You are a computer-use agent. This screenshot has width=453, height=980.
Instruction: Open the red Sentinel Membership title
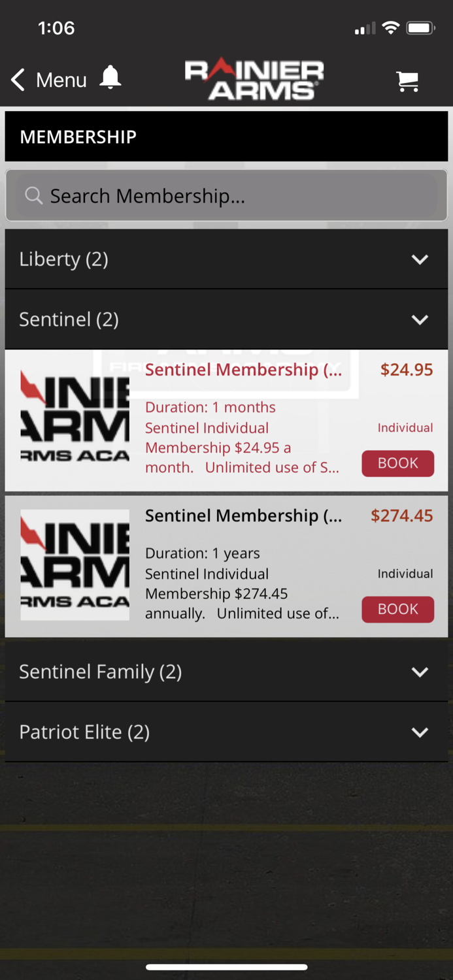tap(243, 370)
